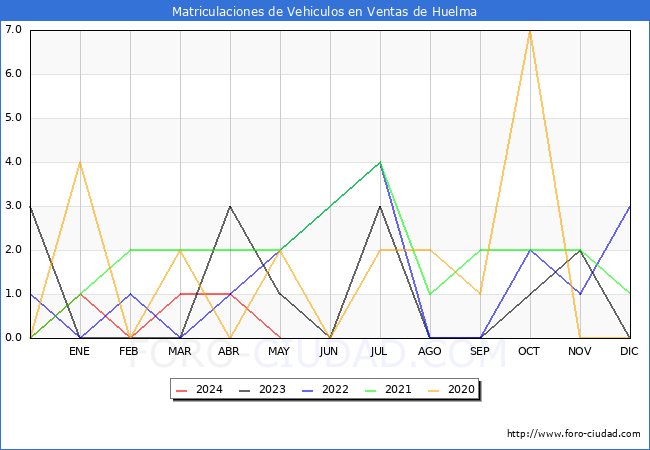Click the OCT month axis label
The image size is (650, 450).
click(529, 351)
